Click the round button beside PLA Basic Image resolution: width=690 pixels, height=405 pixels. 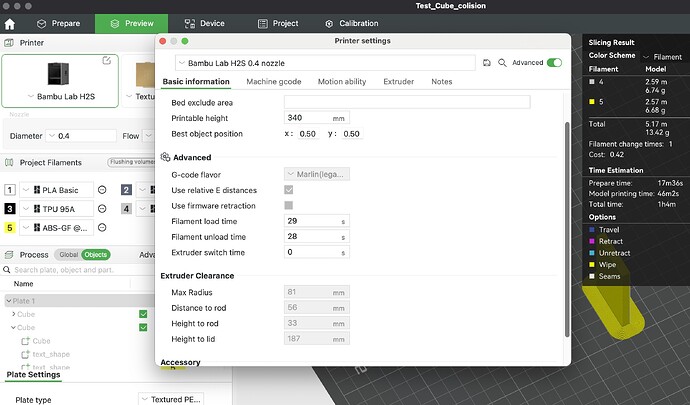[102, 190]
